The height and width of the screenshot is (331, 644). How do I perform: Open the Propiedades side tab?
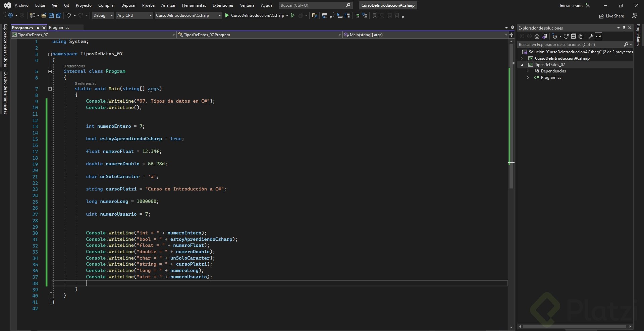638,35
